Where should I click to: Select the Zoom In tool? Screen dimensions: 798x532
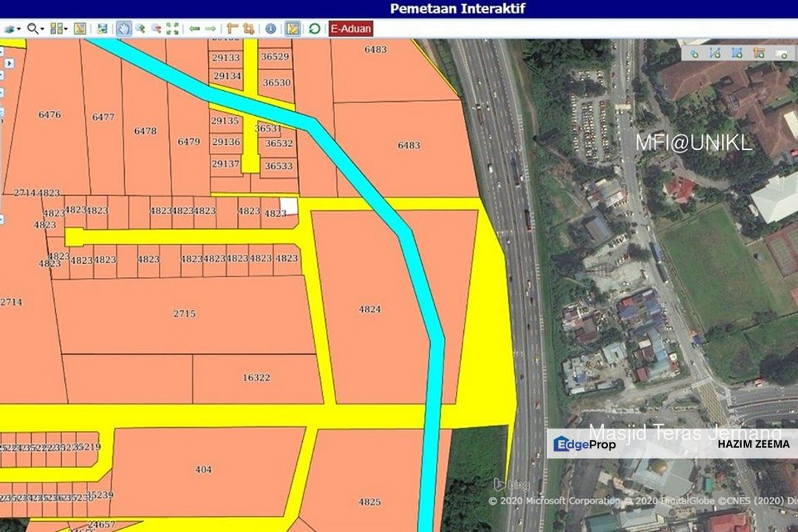point(140,29)
